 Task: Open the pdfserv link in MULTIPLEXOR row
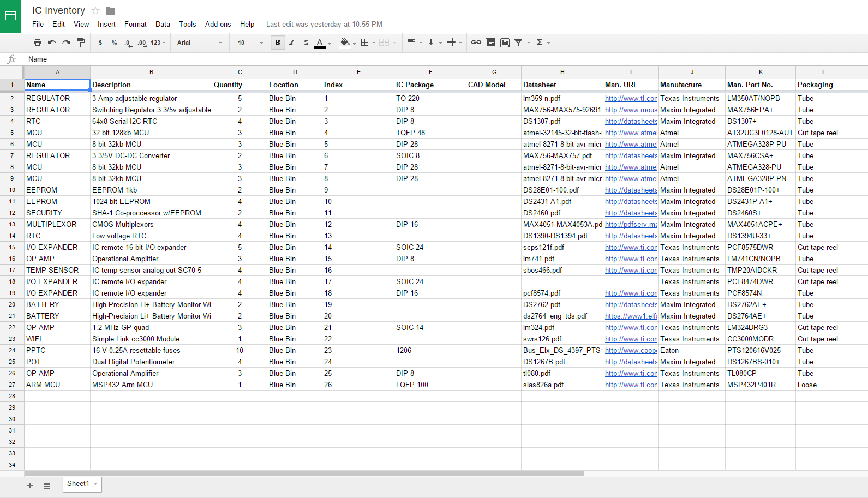631,224
